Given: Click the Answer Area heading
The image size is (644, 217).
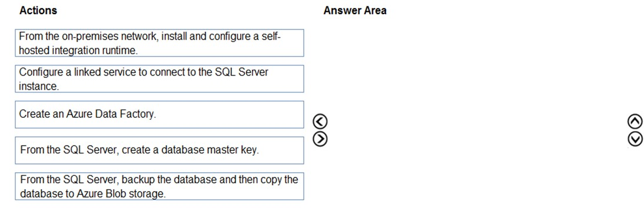Looking at the screenshot, I should coord(355,11).
